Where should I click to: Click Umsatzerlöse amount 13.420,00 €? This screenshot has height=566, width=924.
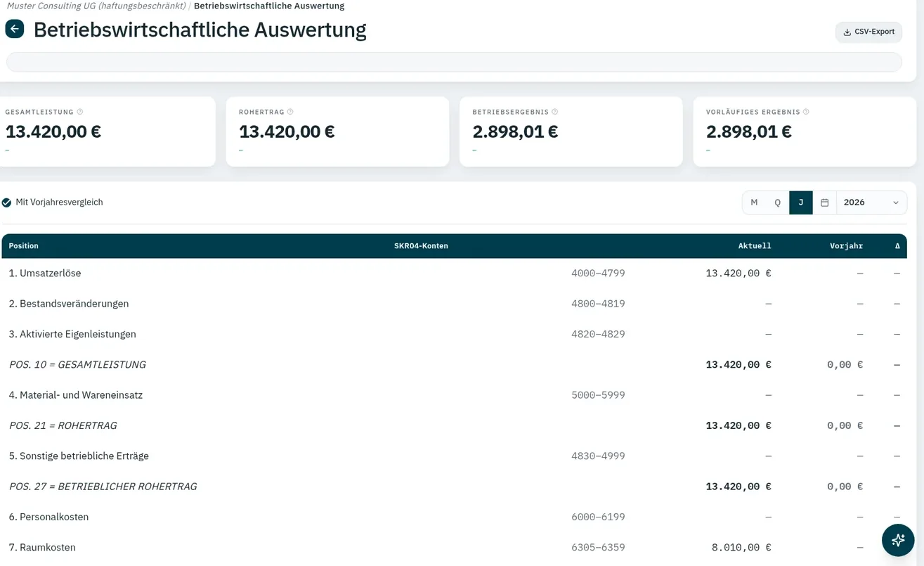pos(738,274)
